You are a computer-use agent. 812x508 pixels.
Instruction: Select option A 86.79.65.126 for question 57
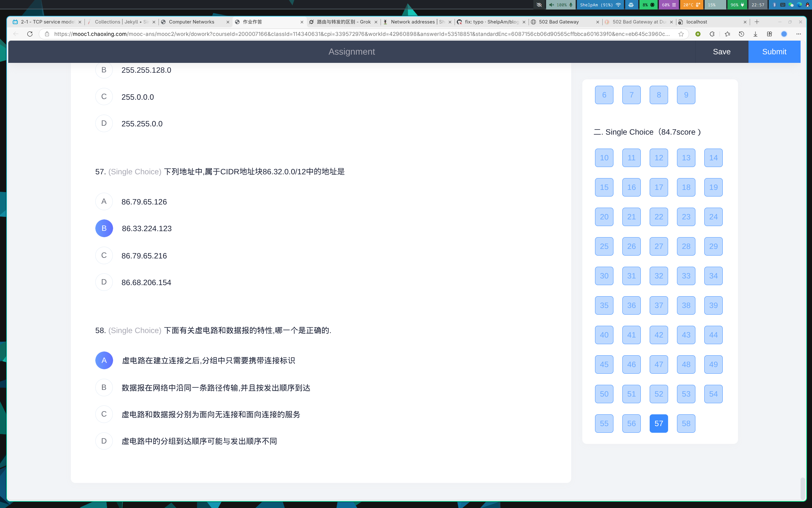coord(104,201)
